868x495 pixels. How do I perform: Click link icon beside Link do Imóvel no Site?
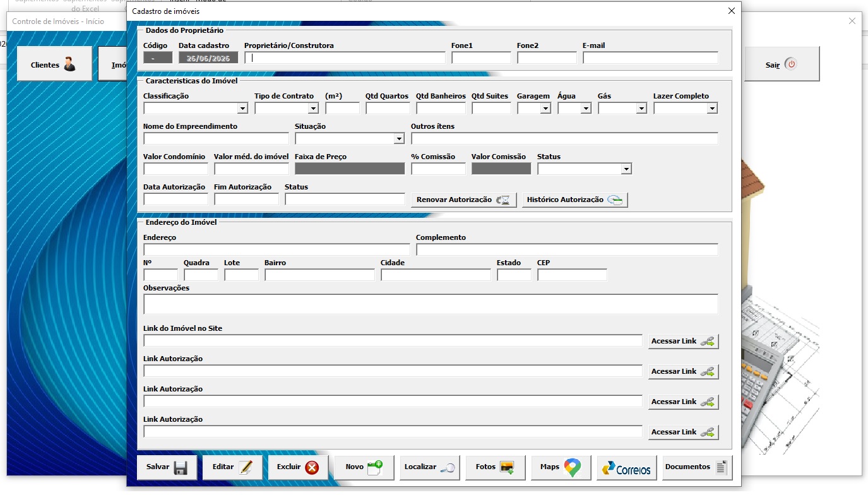coord(707,342)
